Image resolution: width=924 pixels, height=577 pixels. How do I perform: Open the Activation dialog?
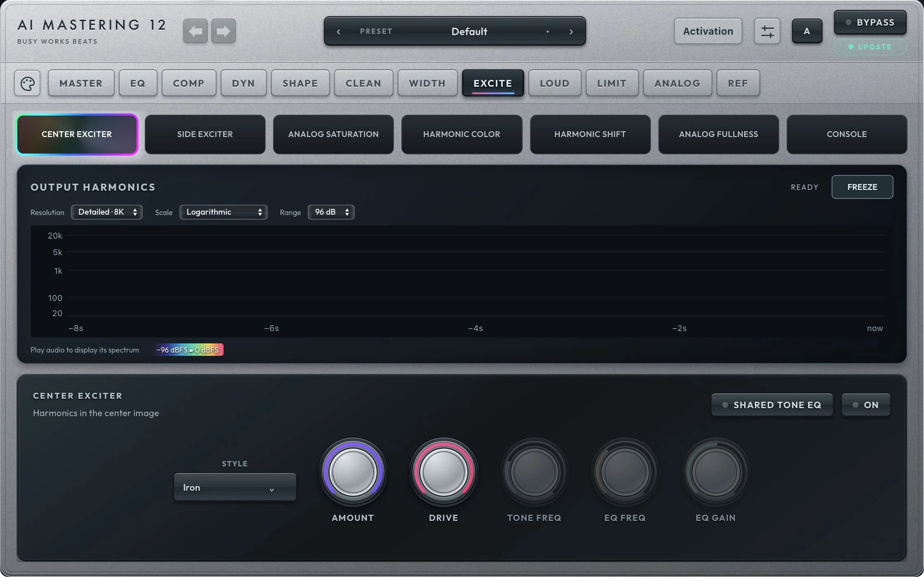click(708, 31)
